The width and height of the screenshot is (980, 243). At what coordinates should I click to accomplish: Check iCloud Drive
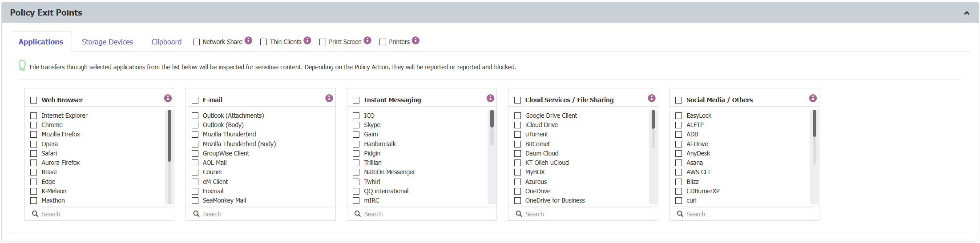(517, 125)
